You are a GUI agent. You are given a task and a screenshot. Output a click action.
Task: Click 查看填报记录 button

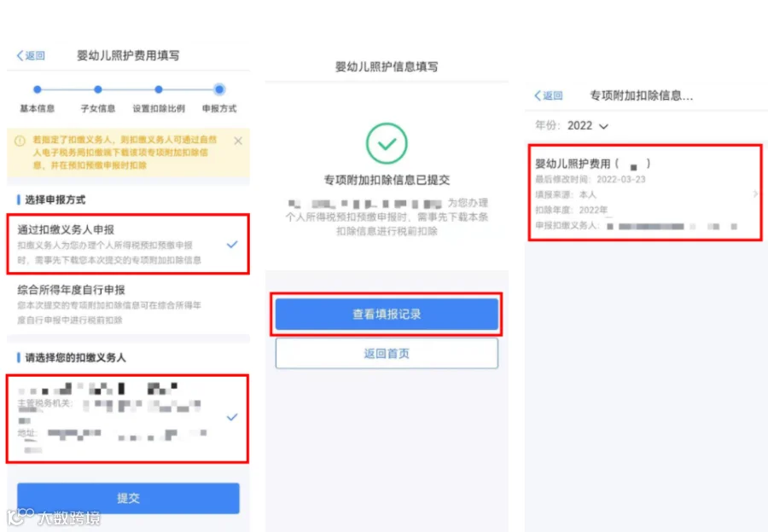[x=387, y=315]
